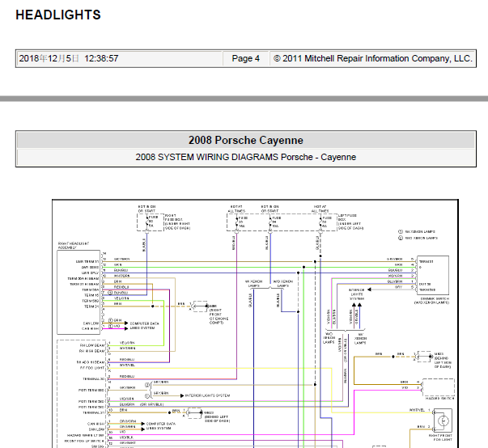Click the Interior Lights System label beside dimmer switch
The image size is (488, 448).
[356, 294]
